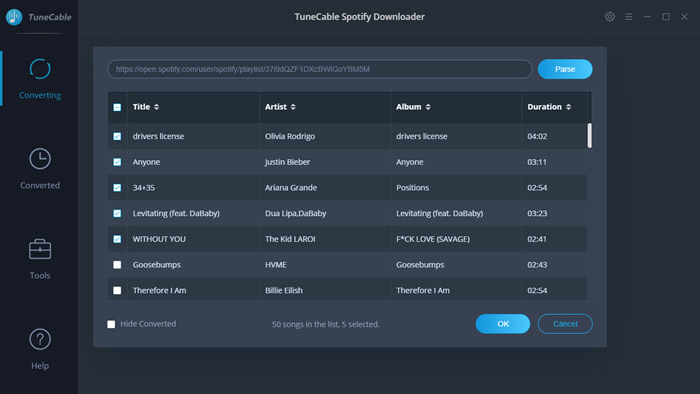Image resolution: width=700 pixels, height=394 pixels.
Task: Uncheck the drivers license song
Action: click(117, 136)
